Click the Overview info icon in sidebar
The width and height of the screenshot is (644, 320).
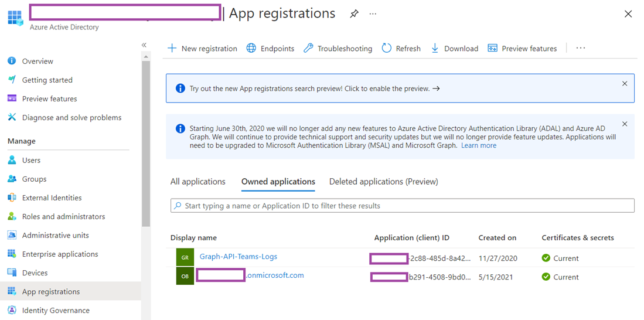[x=12, y=61]
